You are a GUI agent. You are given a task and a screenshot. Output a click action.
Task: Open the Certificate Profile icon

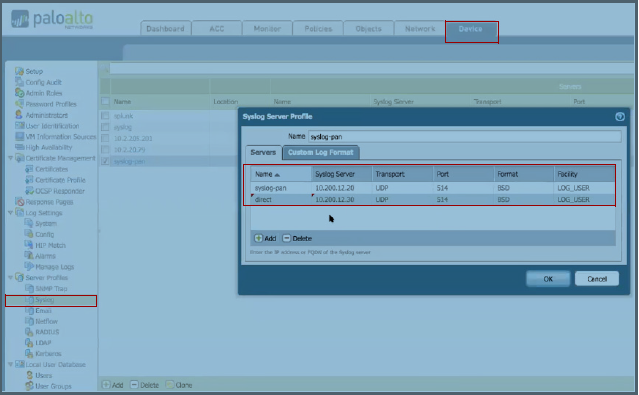29,180
